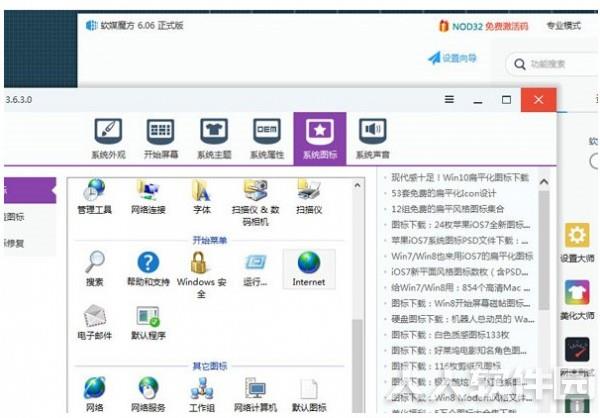This screenshot has height=418, width=600.
Task: Select the 默认图标 blank page icon
Action: click(x=309, y=394)
